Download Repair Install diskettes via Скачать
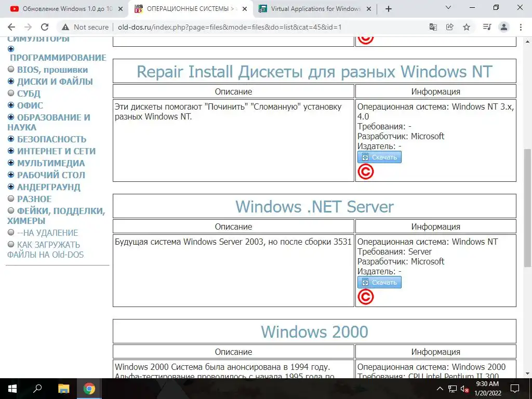 (x=379, y=157)
